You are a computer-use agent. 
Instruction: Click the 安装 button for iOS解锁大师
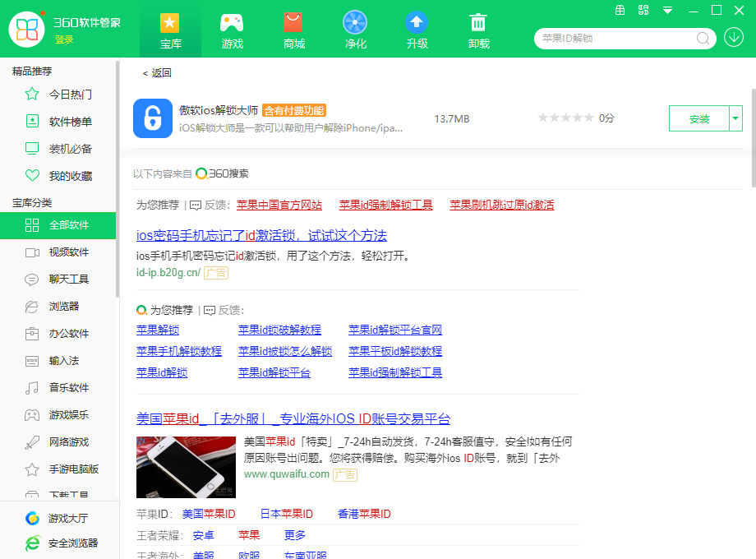coord(698,118)
